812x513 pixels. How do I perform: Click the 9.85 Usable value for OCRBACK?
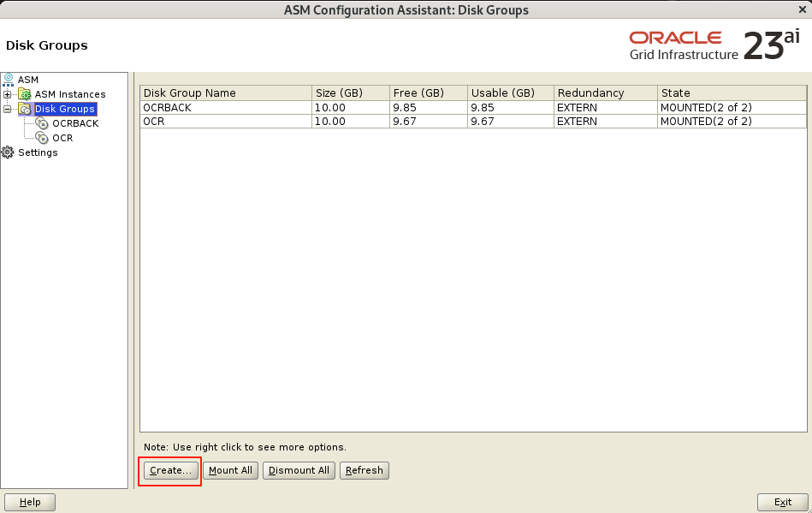point(511,107)
